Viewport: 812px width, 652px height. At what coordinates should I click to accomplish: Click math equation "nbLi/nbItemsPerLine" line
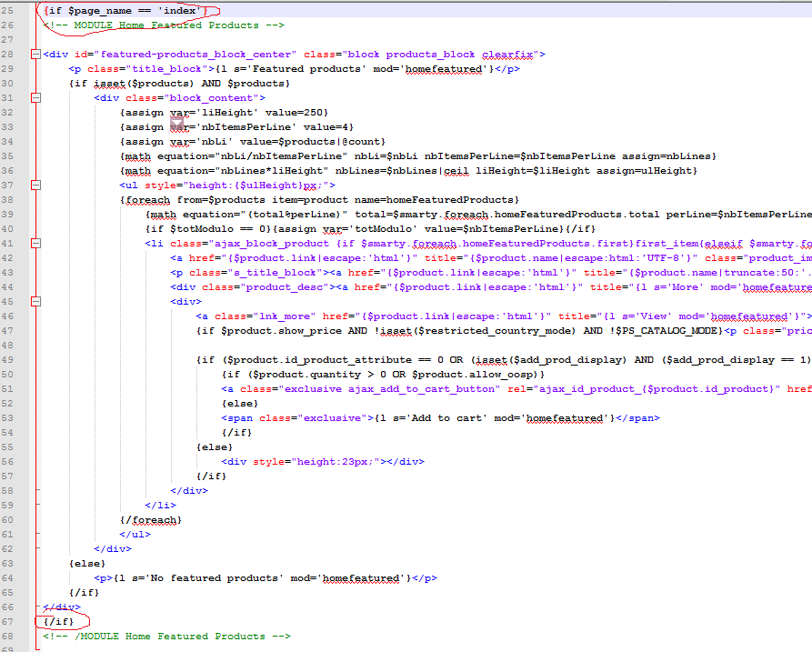(418, 155)
